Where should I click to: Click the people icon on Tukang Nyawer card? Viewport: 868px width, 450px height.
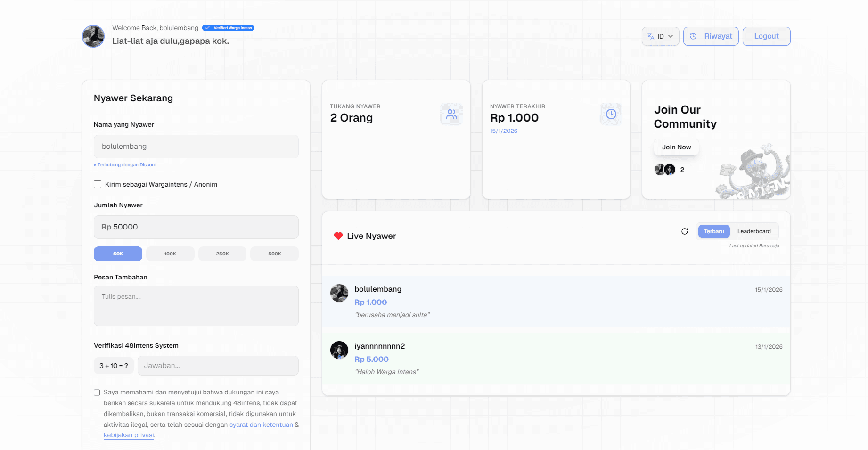pyautogui.click(x=451, y=114)
